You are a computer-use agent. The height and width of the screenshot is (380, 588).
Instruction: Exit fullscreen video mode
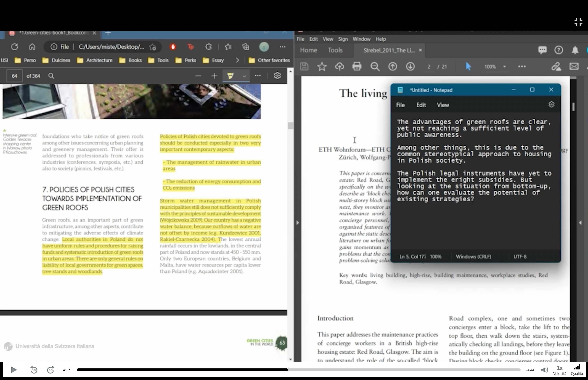tap(578, 22)
